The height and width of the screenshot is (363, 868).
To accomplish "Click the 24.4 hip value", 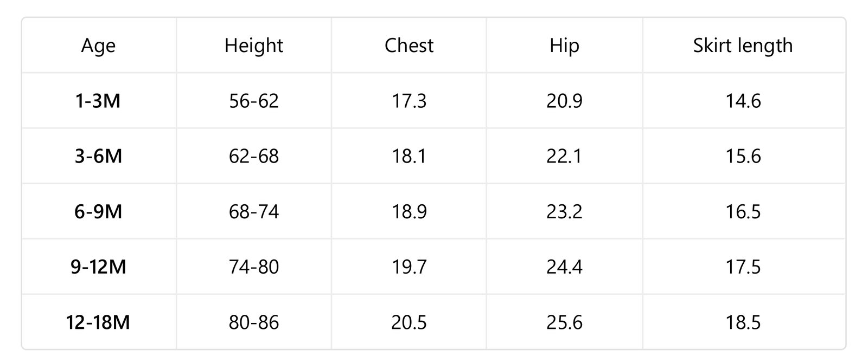I will (564, 267).
